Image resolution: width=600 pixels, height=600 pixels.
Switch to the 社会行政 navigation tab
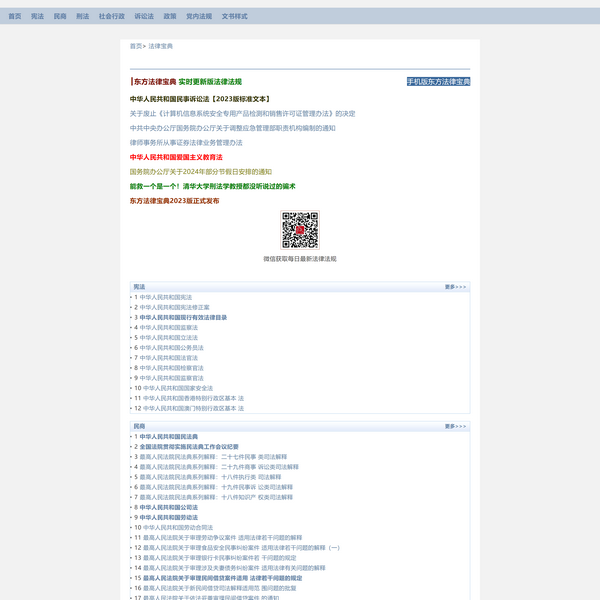(x=112, y=17)
